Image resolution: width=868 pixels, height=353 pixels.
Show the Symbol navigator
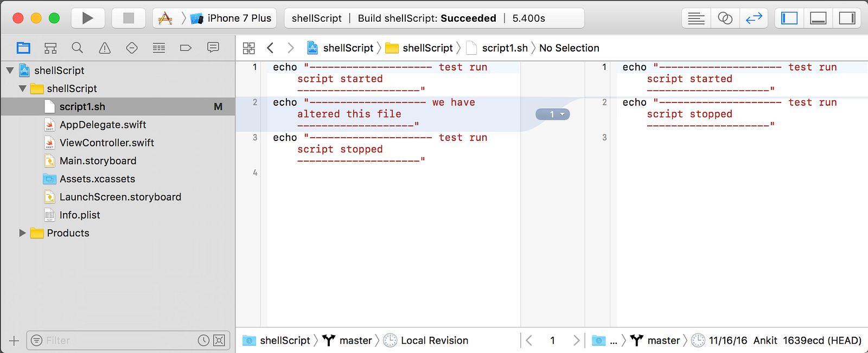click(x=50, y=48)
